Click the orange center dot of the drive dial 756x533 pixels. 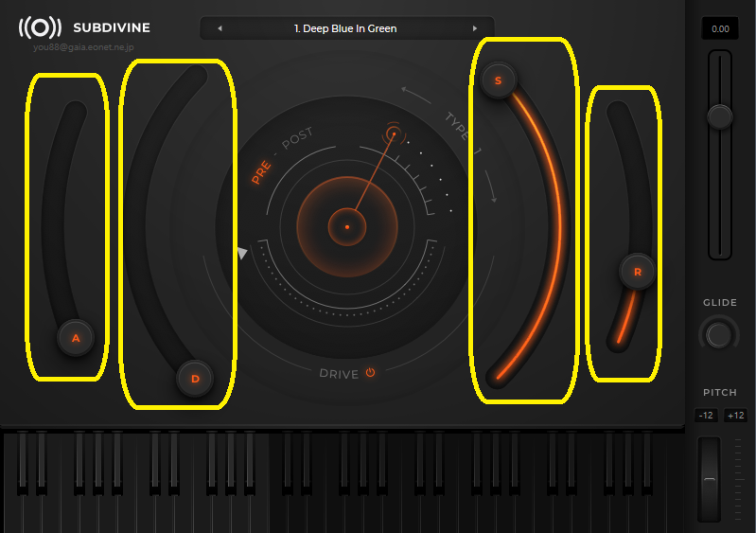coord(347,227)
